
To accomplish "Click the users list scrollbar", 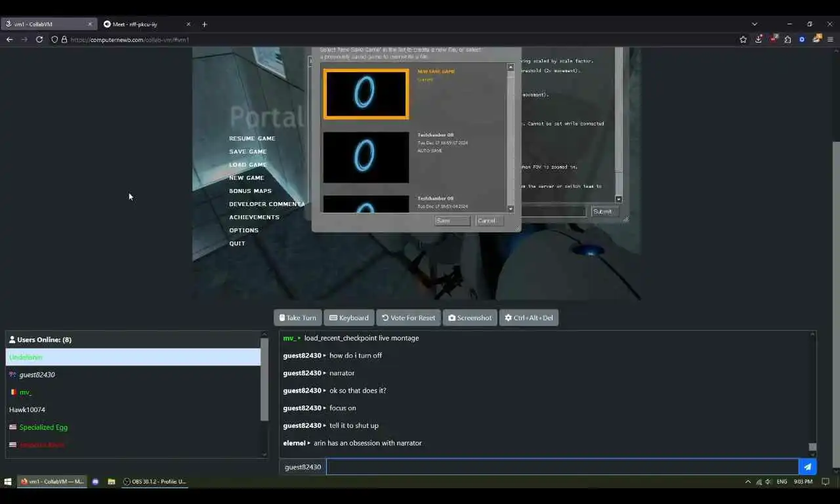I will 264,379.
